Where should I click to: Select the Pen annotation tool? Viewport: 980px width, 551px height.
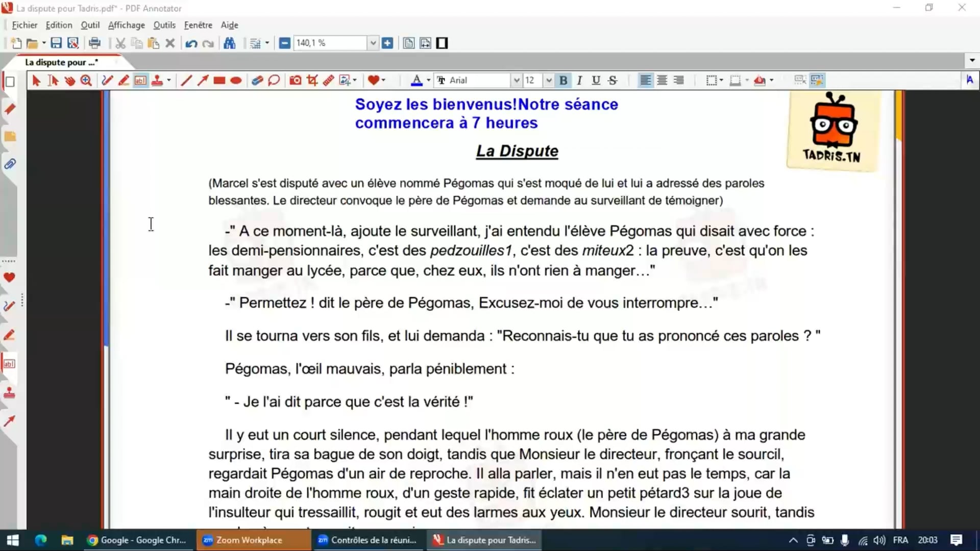[107, 80]
